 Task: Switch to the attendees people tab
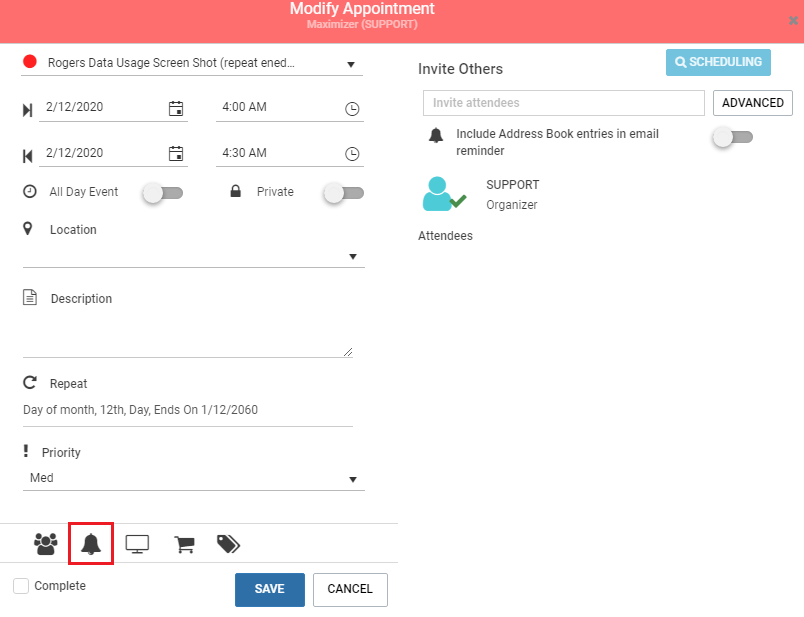[44, 543]
